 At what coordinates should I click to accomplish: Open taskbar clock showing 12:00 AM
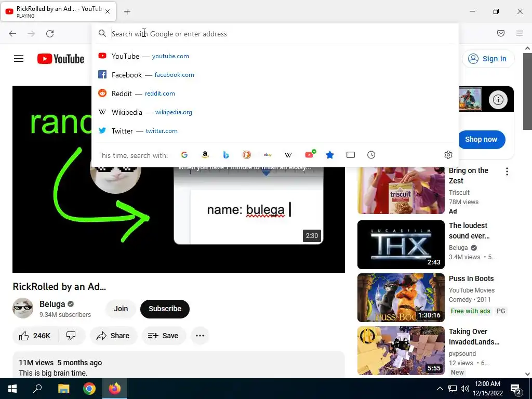(x=487, y=389)
